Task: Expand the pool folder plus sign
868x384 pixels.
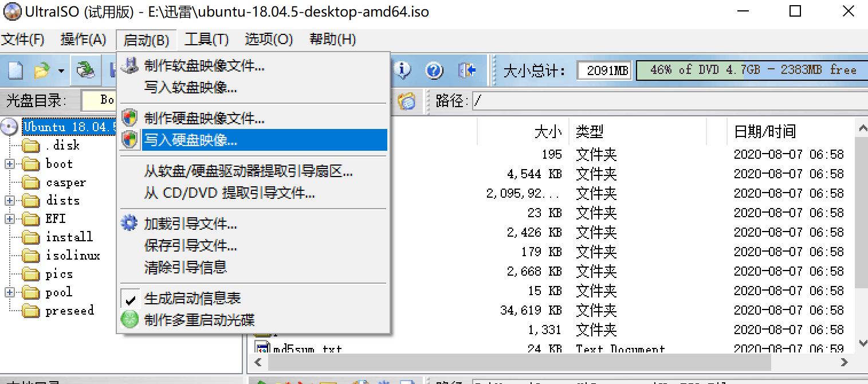Action: point(10,292)
